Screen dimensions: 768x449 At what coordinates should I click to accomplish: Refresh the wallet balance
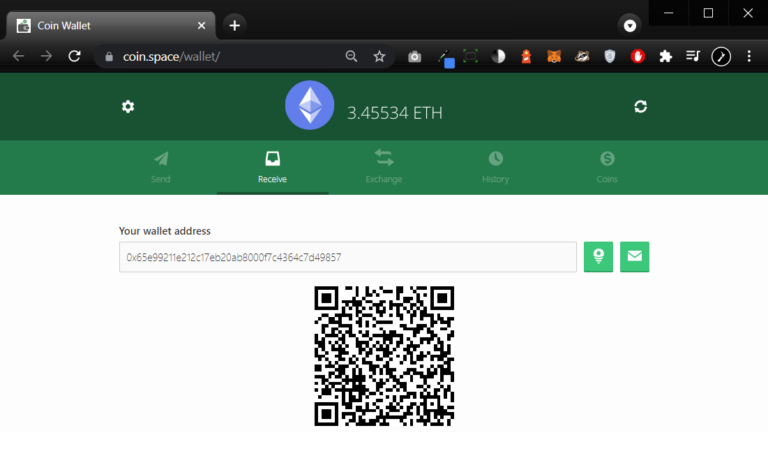coord(640,106)
